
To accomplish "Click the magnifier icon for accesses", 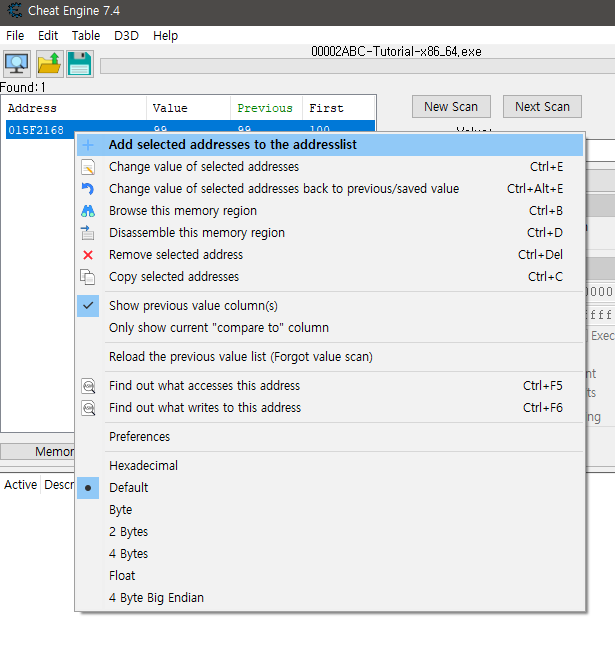I will [x=88, y=386].
